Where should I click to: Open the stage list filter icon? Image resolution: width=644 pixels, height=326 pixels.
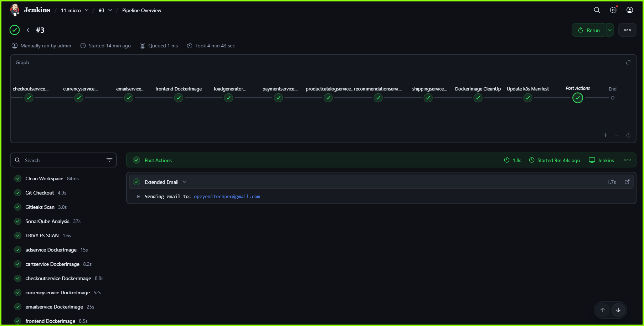(109, 160)
